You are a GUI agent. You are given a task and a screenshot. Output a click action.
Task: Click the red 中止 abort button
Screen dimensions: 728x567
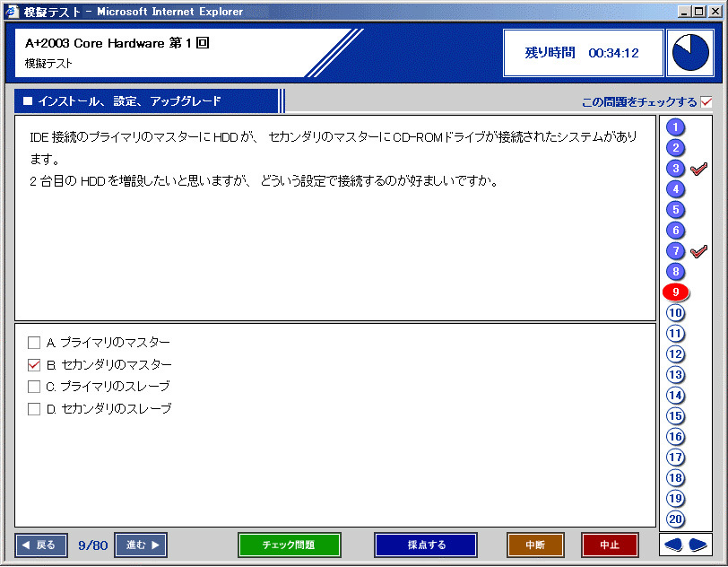point(610,545)
